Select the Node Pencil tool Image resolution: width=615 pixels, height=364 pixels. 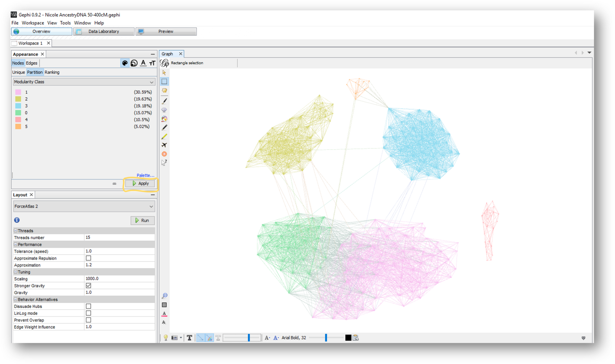tap(164, 128)
